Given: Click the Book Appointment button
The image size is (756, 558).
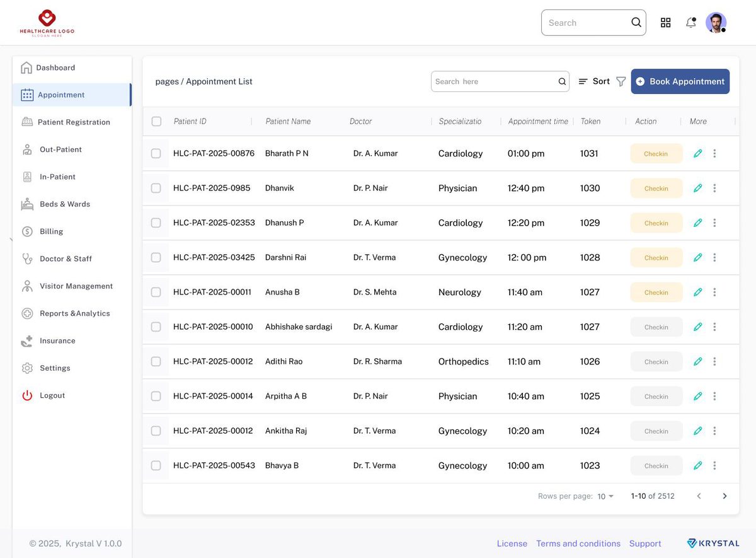Looking at the screenshot, I should [680, 81].
